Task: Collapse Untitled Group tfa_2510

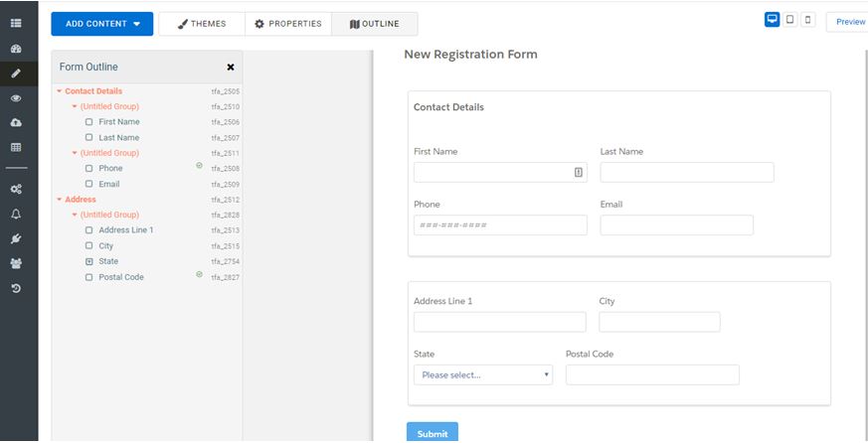Action: (x=75, y=106)
